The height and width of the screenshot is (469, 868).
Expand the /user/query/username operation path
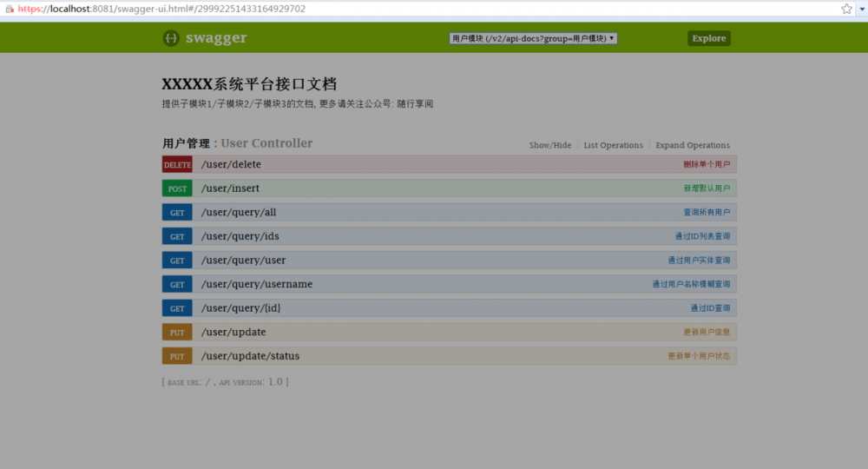click(x=257, y=284)
